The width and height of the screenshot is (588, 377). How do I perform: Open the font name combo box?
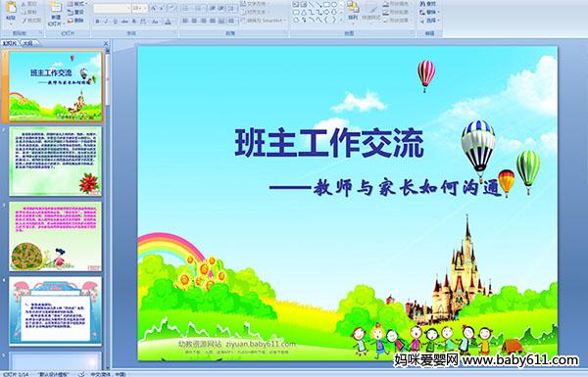click(112, 8)
